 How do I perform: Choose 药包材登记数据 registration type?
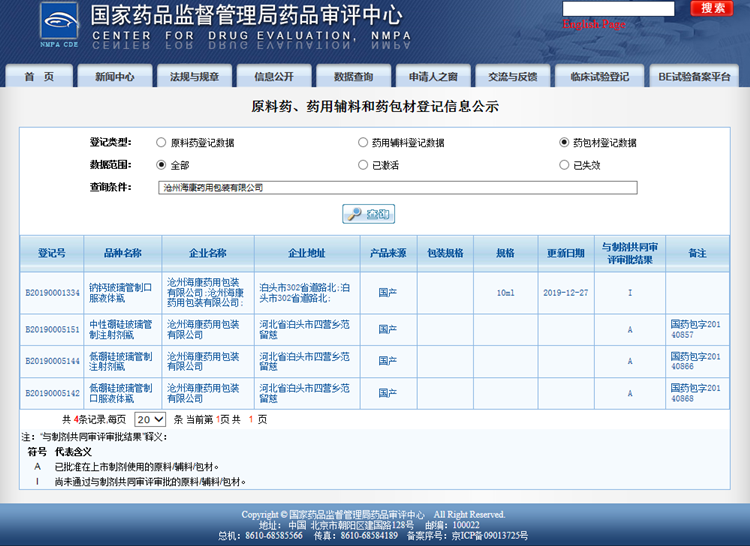(564, 143)
